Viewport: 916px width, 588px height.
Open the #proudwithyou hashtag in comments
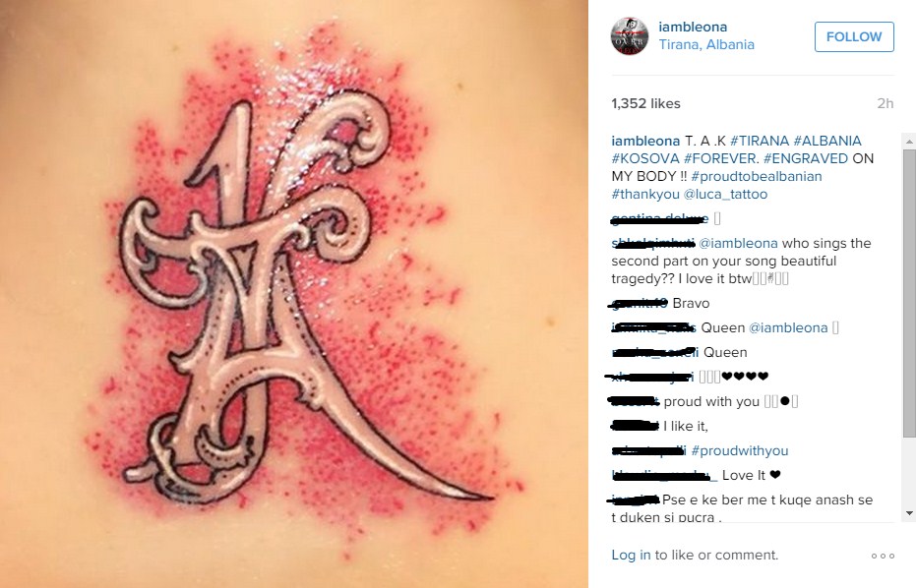coord(740,450)
